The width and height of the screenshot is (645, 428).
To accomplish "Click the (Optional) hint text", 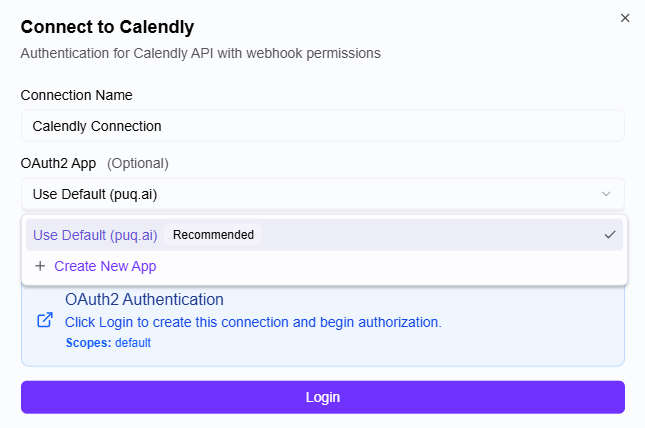I will 138,163.
